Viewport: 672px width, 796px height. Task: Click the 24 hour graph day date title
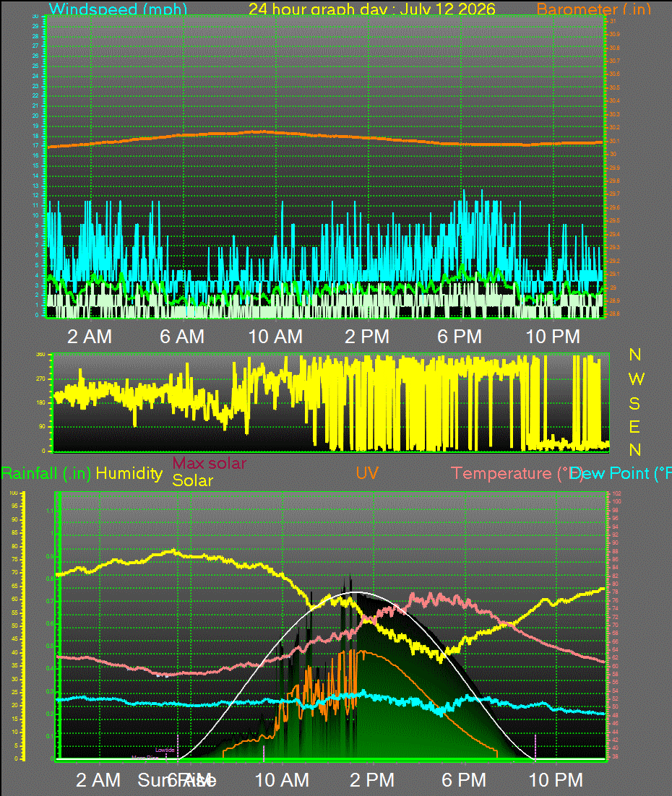click(x=372, y=9)
